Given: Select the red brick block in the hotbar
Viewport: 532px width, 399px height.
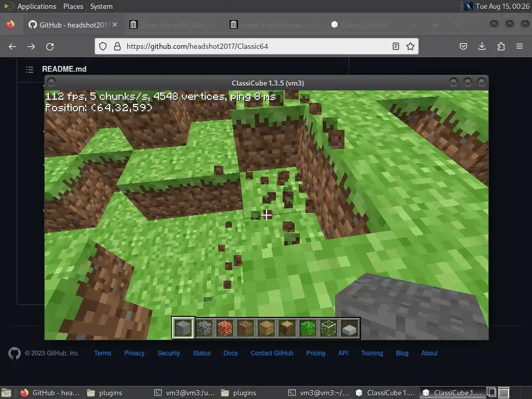Looking at the screenshot, I should 225,328.
